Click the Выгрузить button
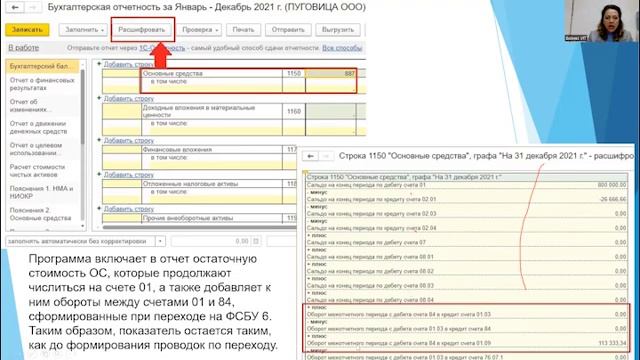The width and height of the screenshot is (640, 360). click(338, 30)
